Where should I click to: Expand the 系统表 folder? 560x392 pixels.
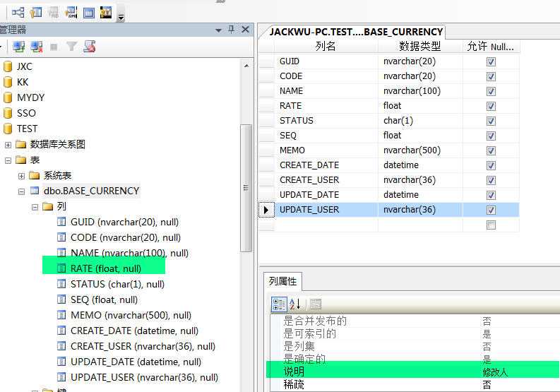[x=21, y=176]
